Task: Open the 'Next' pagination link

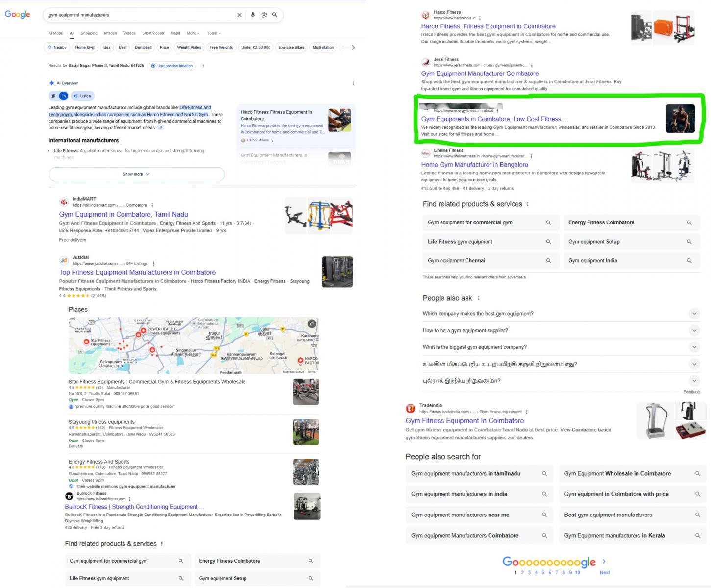Action: tap(604, 572)
